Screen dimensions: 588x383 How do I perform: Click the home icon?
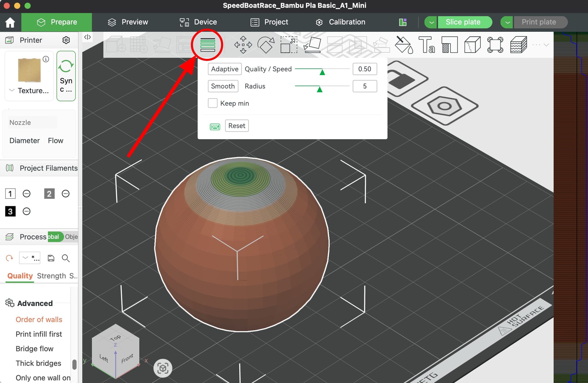coord(10,22)
